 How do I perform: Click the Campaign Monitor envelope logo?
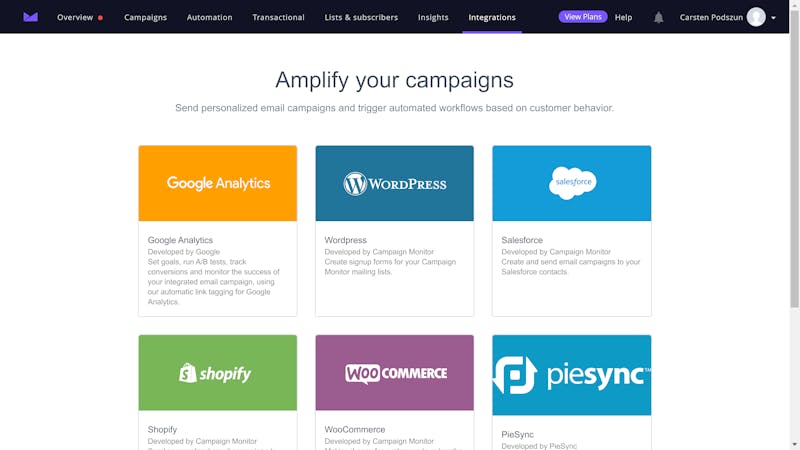(x=31, y=17)
